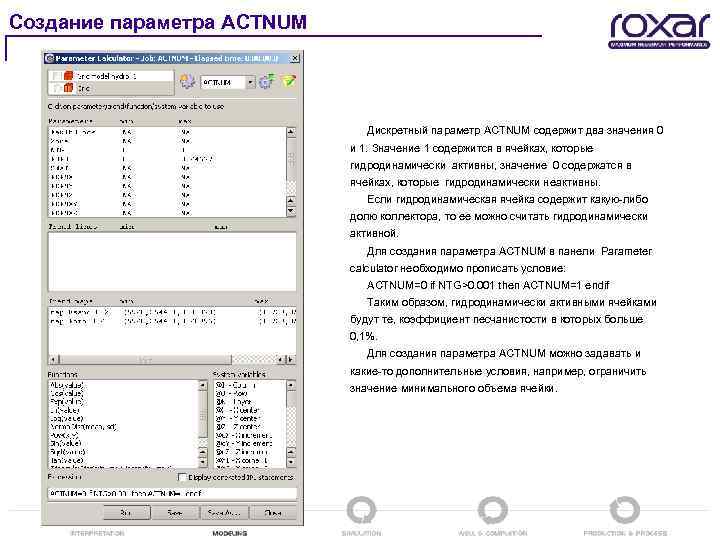720x540 pixels.
Task: Select Log(value) in the Functions list
Action: pyautogui.click(x=67, y=418)
